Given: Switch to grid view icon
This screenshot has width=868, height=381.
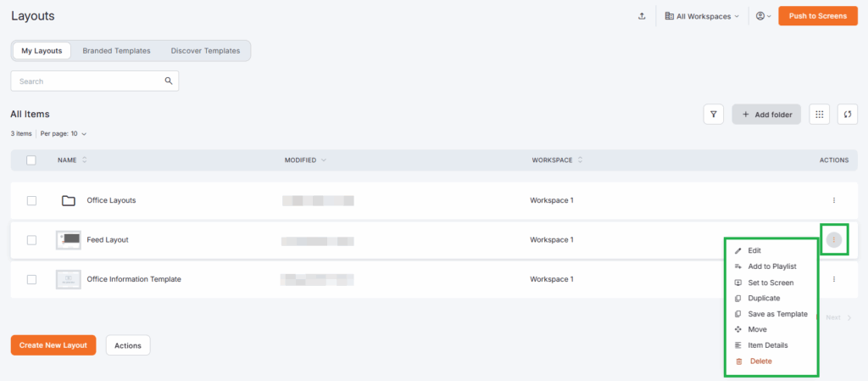Looking at the screenshot, I should [818, 115].
